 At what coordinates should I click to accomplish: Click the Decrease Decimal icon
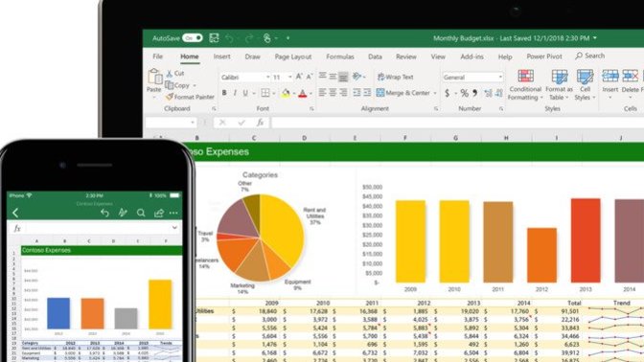click(498, 93)
